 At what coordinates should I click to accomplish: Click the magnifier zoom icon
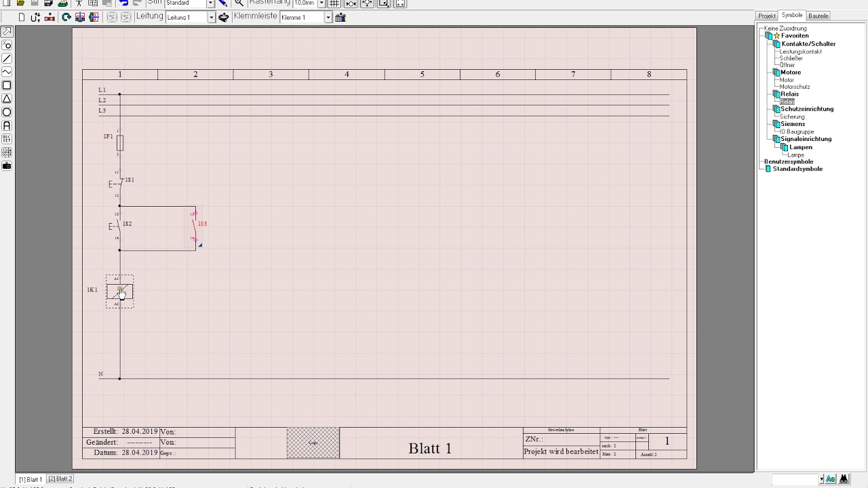[x=239, y=3]
